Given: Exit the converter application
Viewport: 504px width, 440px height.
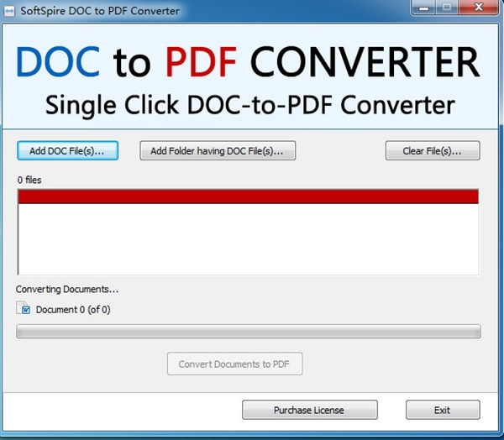Looking at the screenshot, I should pyautogui.click(x=443, y=410).
